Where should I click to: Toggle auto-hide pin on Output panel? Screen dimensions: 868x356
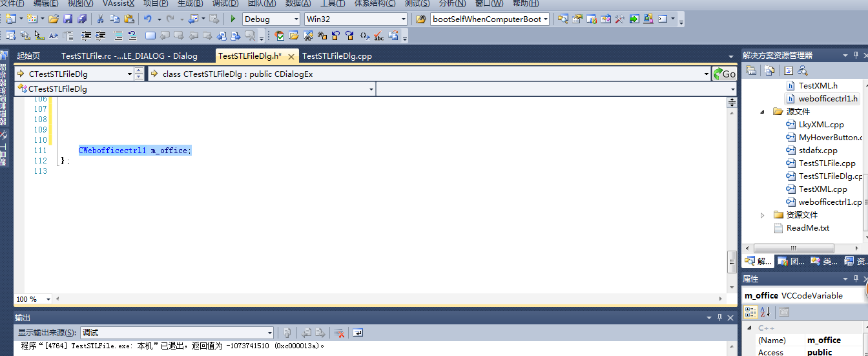click(x=719, y=318)
